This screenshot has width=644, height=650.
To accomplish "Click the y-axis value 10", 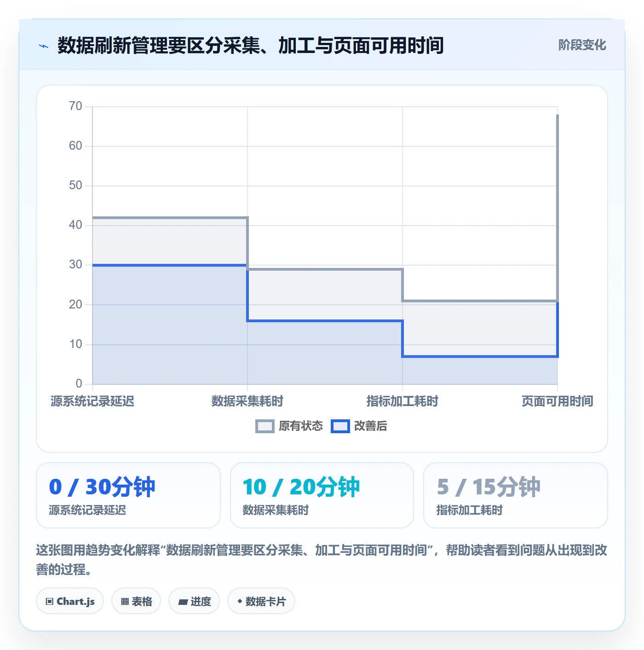I will click(x=75, y=344).
